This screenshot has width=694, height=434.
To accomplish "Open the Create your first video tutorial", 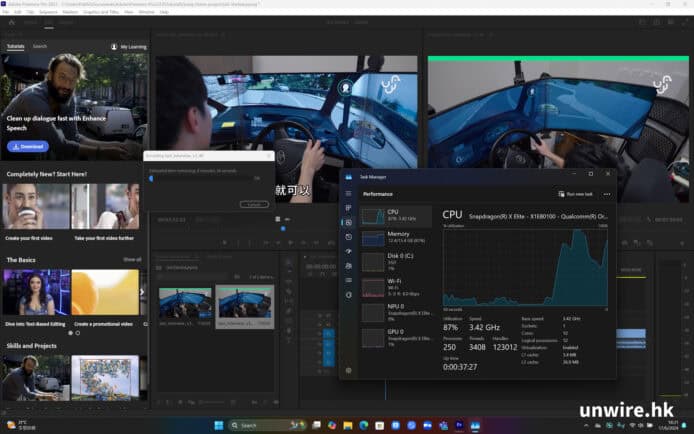I will [x=34, y=207].
